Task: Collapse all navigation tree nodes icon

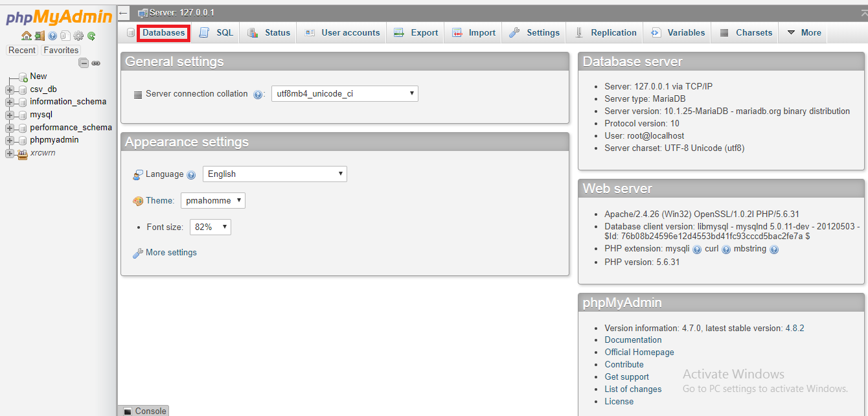Action: (84, 63)
